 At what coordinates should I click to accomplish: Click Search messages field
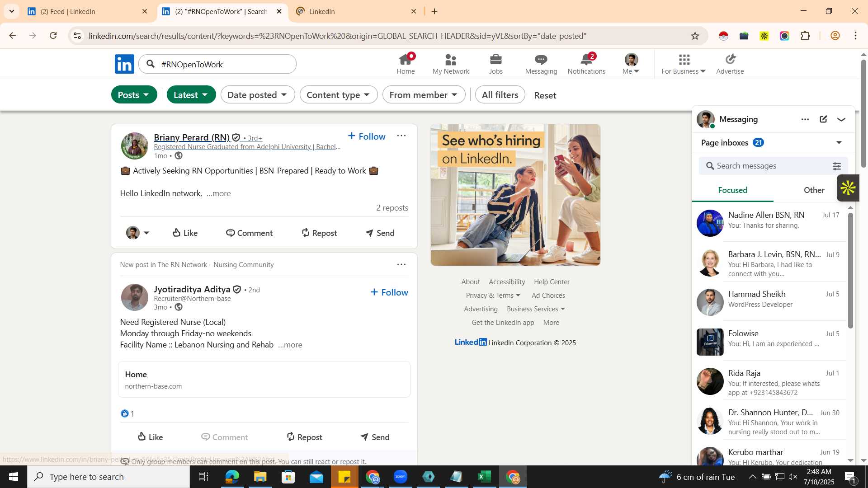click(x=773, y=166)
